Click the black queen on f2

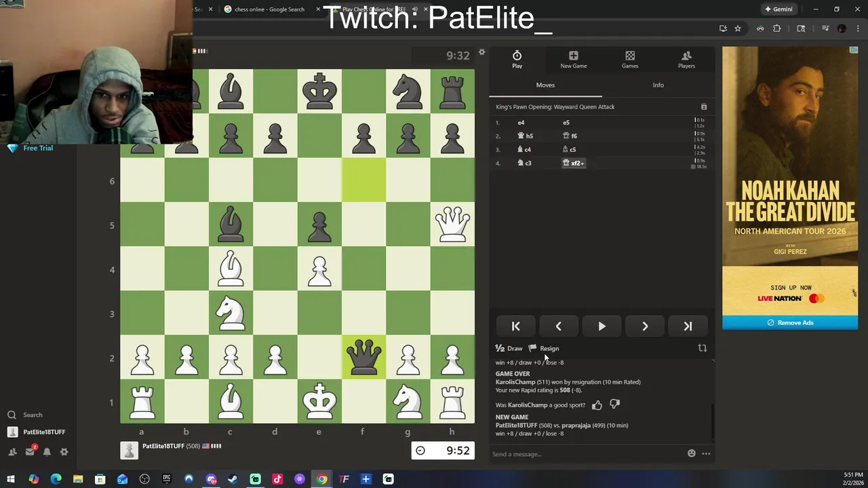pyautogui.click(x=363, y=358)
